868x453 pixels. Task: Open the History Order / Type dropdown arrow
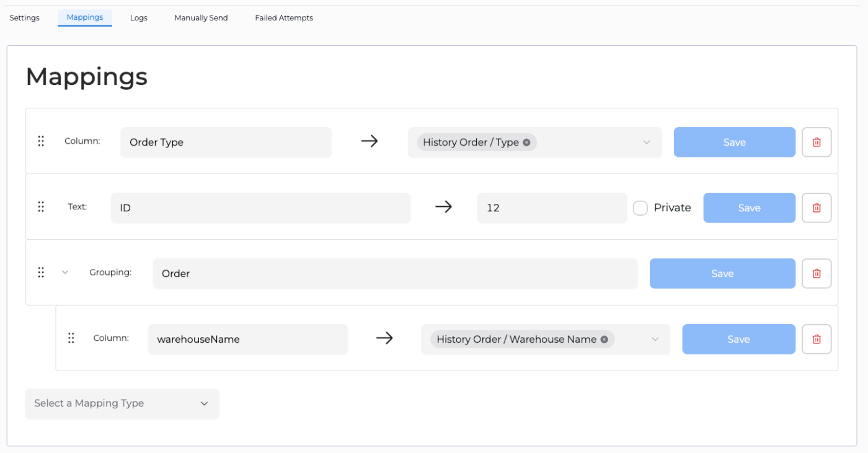pos(647,143)
